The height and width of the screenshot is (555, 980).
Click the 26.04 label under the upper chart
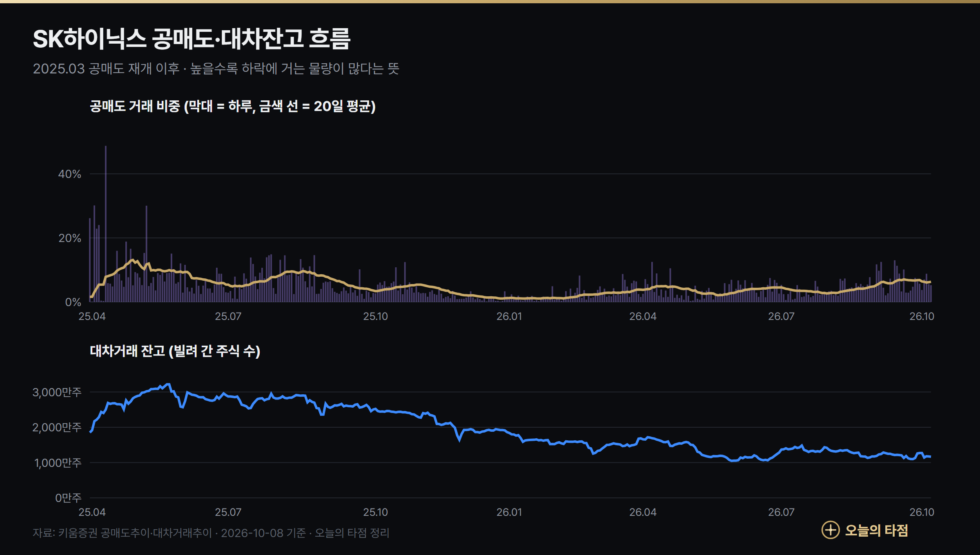643,316
